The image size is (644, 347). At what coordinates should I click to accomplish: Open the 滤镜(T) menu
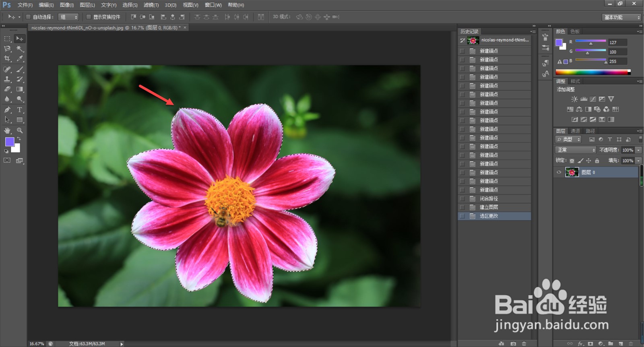[151, 5]
